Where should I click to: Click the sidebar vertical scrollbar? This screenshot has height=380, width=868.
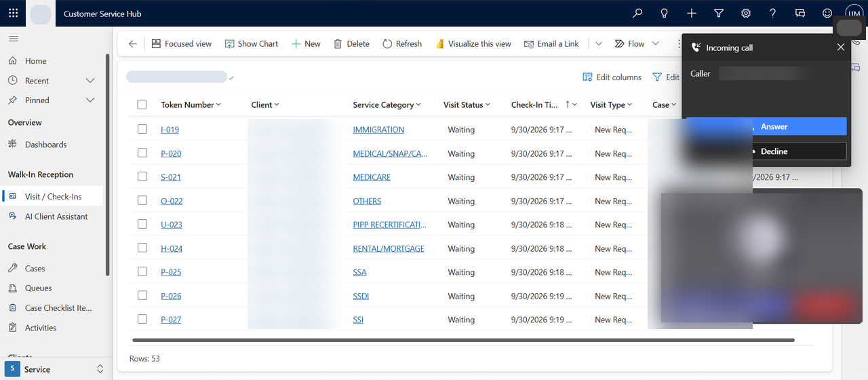tap(107, 164)
